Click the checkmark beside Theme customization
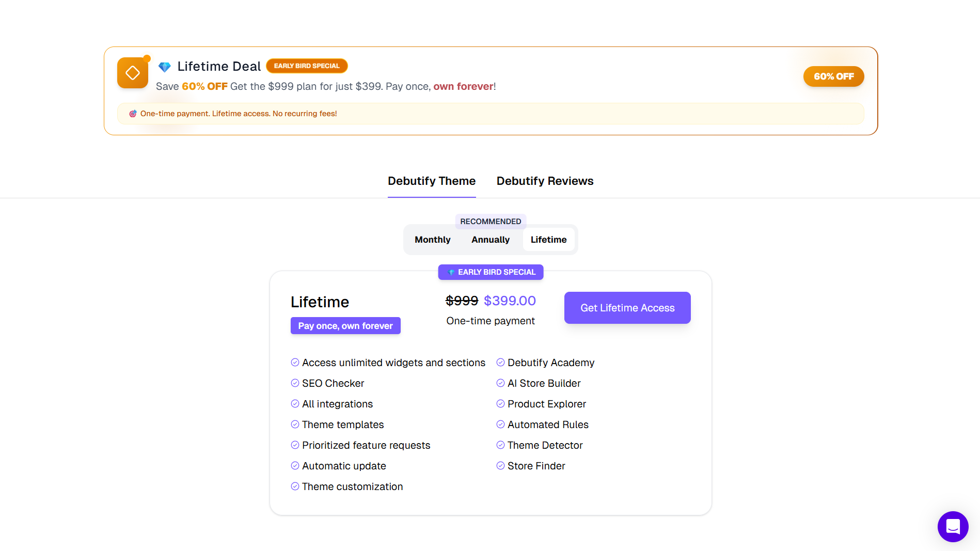980x551 pixels. (x=295, y=486)
